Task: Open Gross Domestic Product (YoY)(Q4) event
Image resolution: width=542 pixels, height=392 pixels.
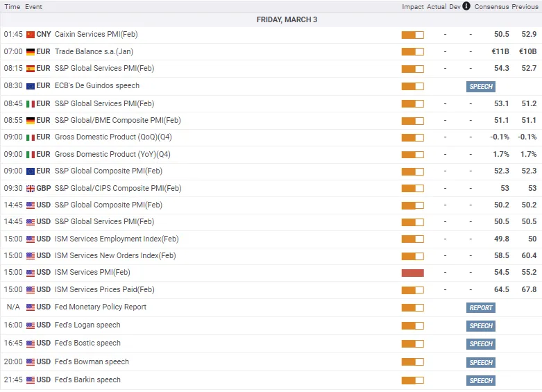Action: 112,154
